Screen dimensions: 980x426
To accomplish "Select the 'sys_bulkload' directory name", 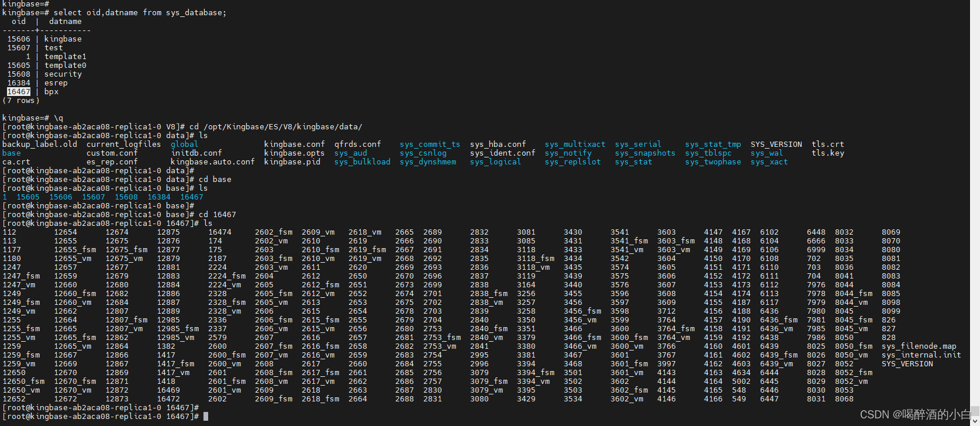I will pyautogui.click(x=363, y=162).
